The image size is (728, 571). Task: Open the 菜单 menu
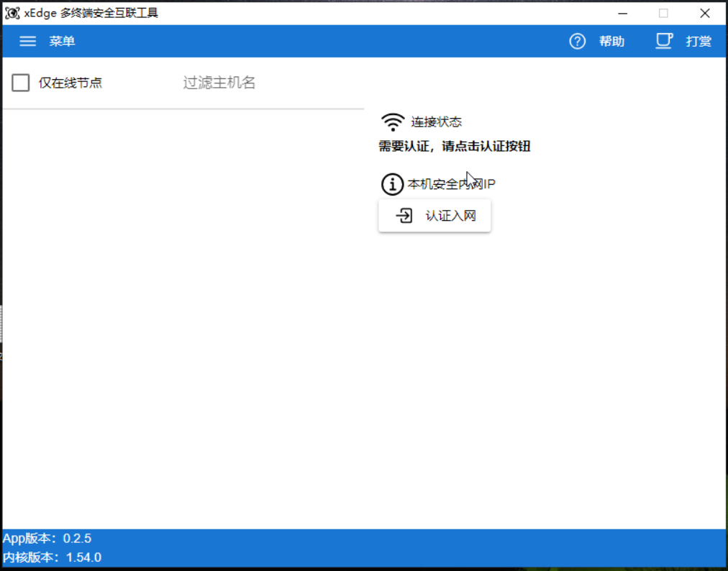coord(62,41)
